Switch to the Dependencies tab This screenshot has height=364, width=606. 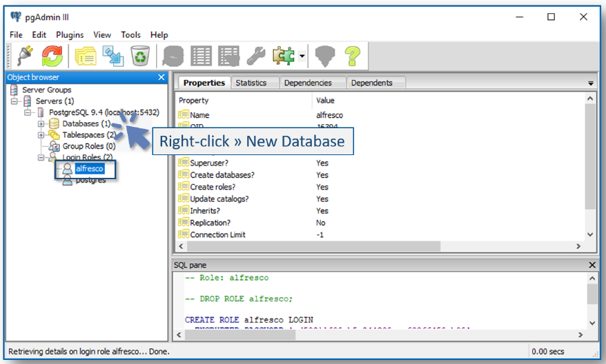(308, 83)
